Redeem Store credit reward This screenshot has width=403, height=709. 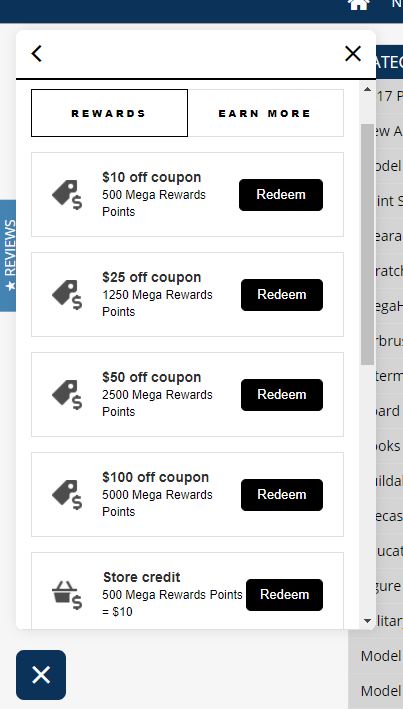pyautogui.click(x=284, y=595)
